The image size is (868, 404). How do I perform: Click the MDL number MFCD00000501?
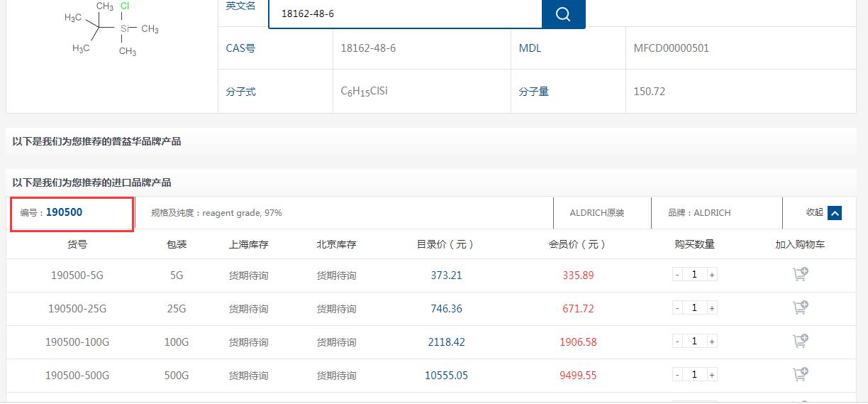(x=671, y=48)
